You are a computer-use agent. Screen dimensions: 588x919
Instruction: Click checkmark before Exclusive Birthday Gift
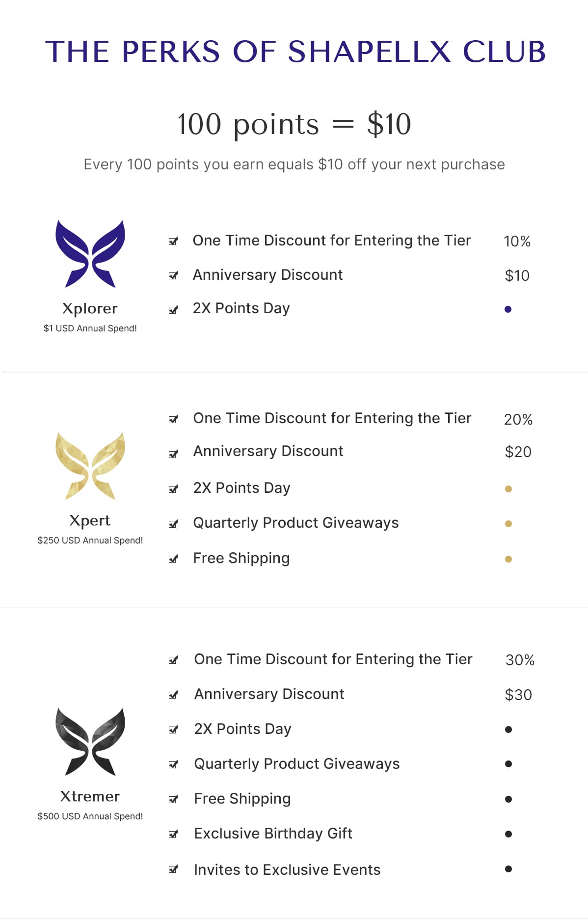tap(173, 834)
